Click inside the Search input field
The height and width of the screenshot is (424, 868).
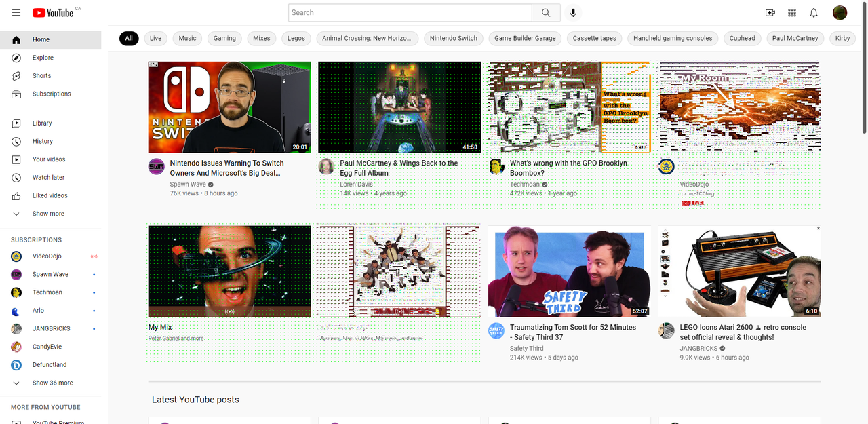click(x=410, y=12)
